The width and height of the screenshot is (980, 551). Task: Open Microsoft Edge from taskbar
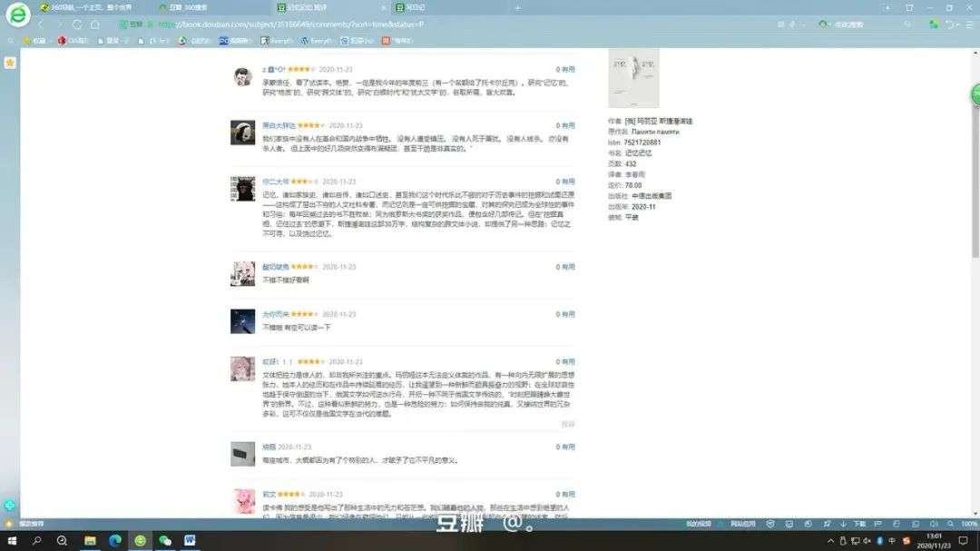[x=115, y=540]
